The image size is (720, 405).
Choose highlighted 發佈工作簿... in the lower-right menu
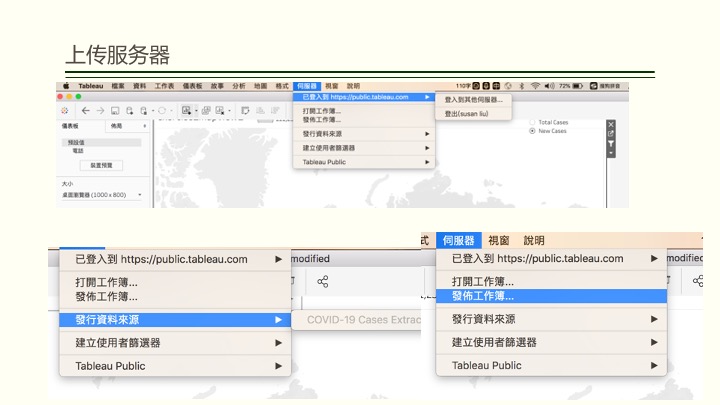[x=551, y=296]
